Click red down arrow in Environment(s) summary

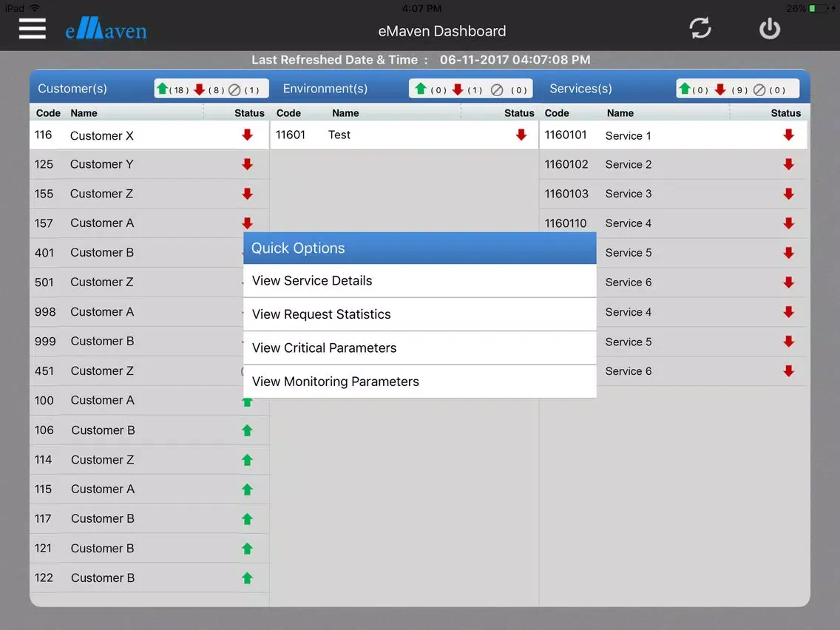[x=458, y=89]
